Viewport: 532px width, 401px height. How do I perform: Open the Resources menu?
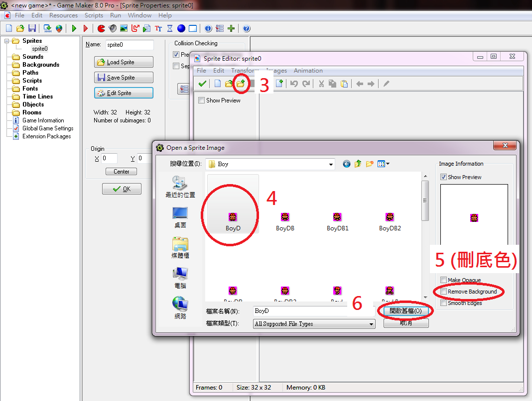(x=63, y=15)
